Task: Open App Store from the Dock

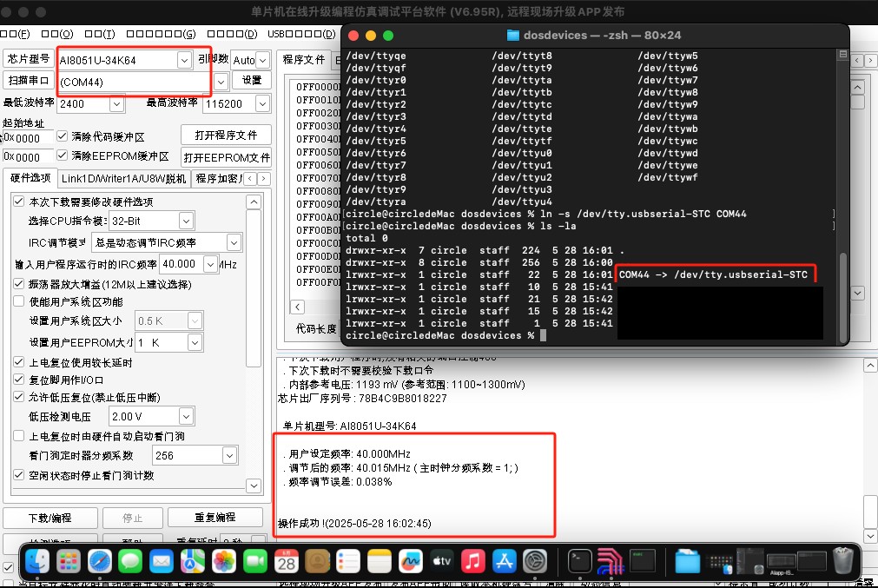Action: (x=504, y=560)
